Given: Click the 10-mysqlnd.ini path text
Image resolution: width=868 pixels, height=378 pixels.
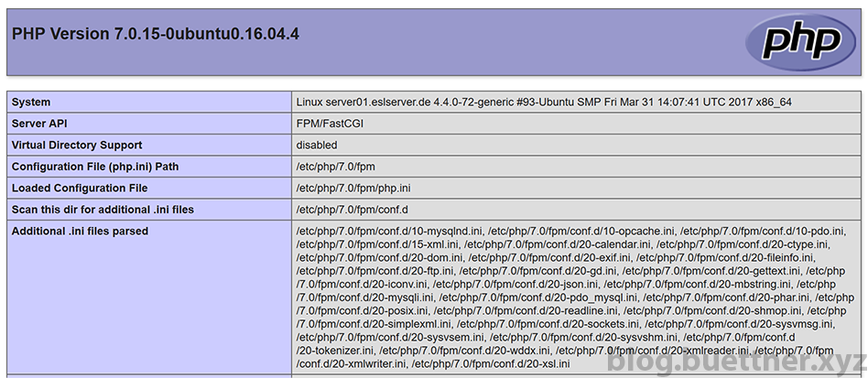Looking at the screenshot, I should tap(390, 232).
